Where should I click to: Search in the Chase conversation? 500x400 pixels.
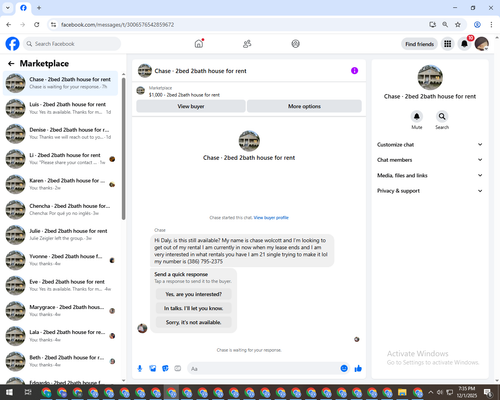coord(442,116)
